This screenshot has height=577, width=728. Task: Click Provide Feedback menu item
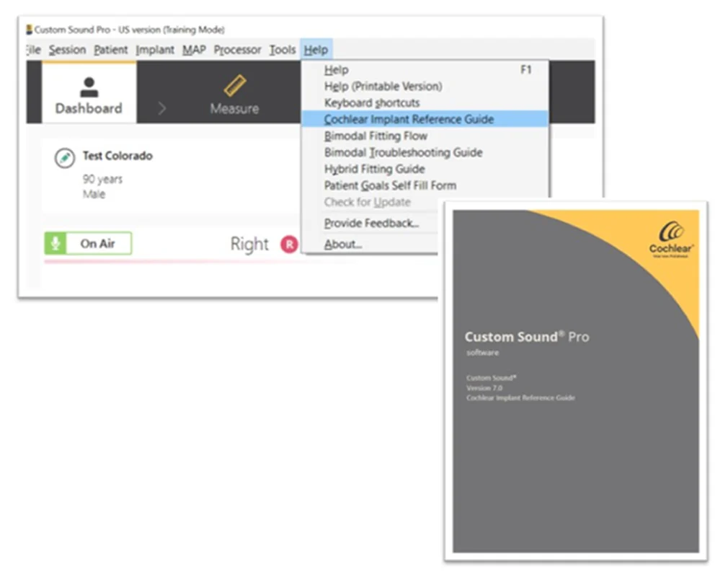(x=371, y=223)
